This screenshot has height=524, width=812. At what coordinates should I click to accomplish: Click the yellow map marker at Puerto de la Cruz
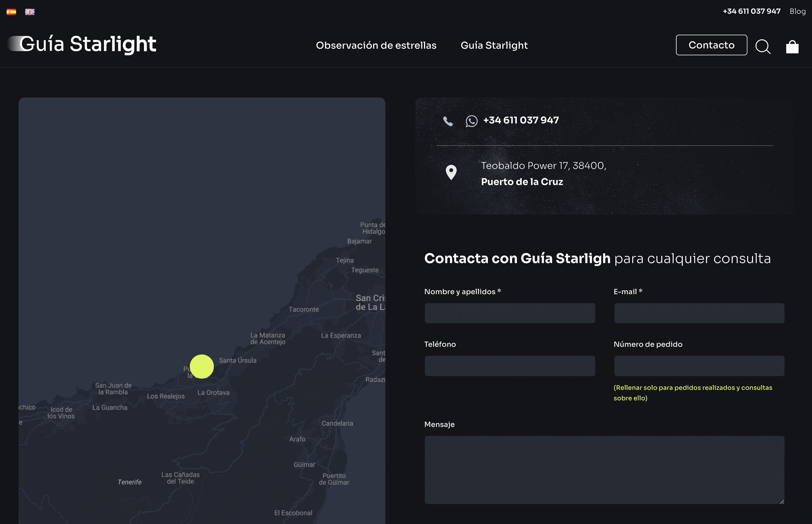202,366
